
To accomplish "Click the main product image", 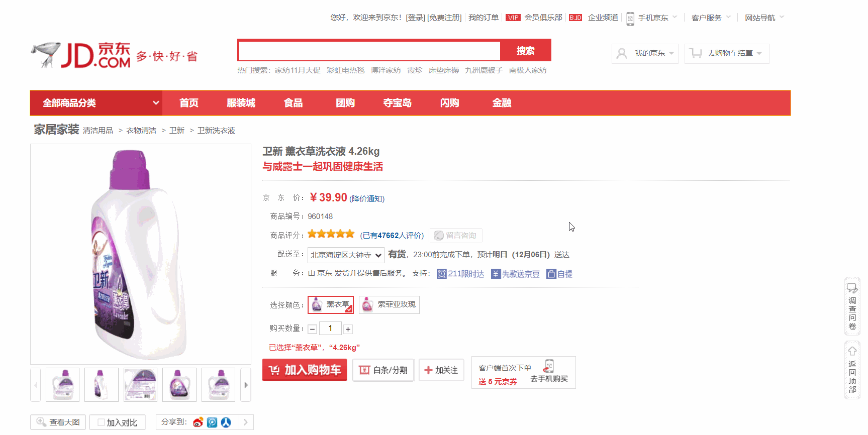I will tap(141, 254).
